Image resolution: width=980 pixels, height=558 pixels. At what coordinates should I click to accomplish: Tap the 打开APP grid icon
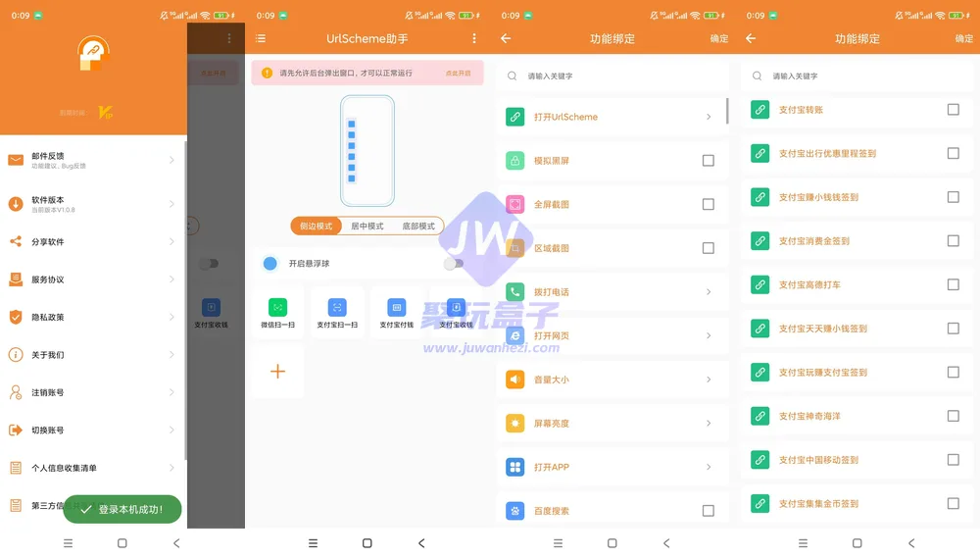pyautogui.click(x=515, y=467)
